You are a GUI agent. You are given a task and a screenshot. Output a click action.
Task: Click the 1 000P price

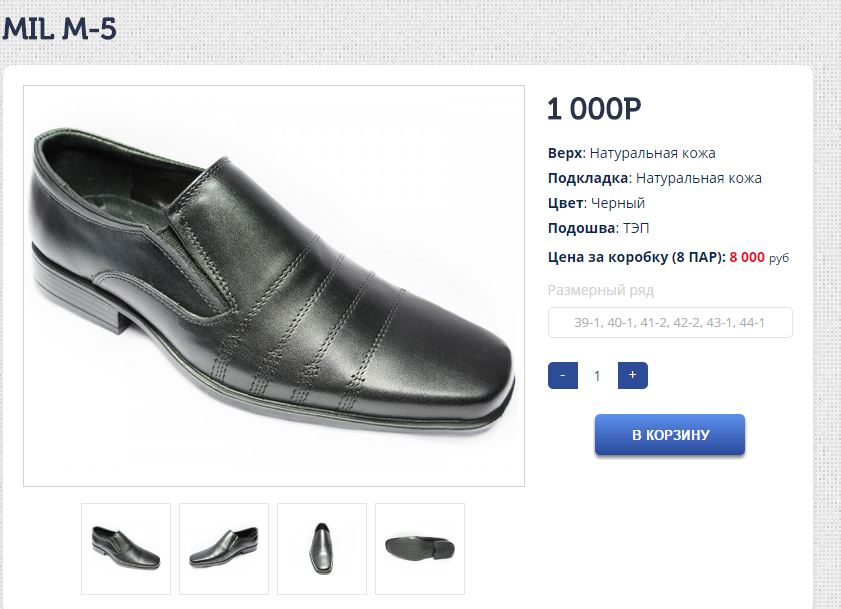click(594, 109)
